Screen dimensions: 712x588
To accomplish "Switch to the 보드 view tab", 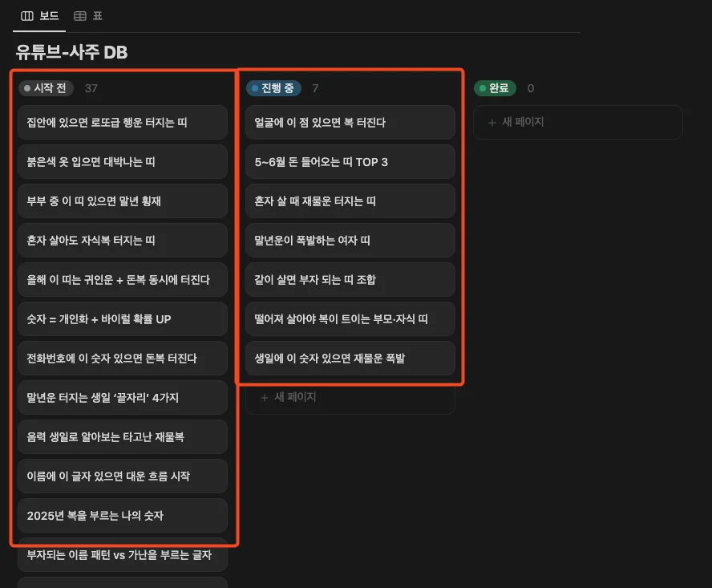I will (39, 16).
